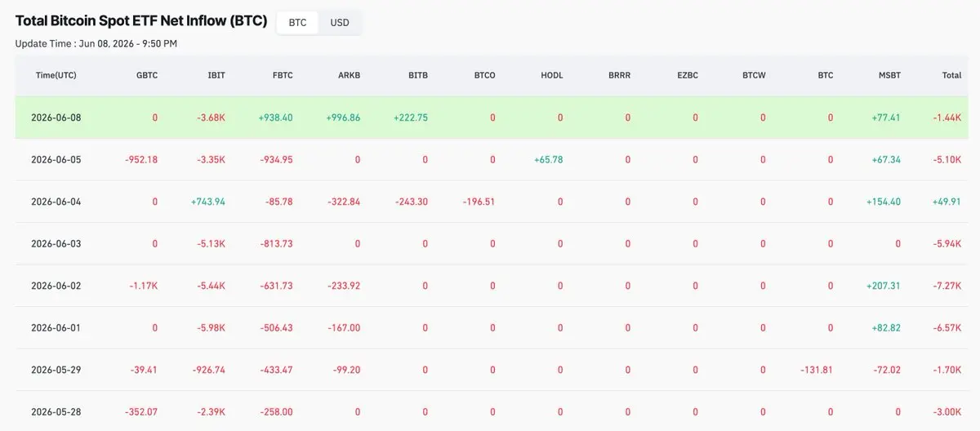Select the 2026-06-03 date cell
The width and height of the screenshot is (980, 431).
(56, 243)
